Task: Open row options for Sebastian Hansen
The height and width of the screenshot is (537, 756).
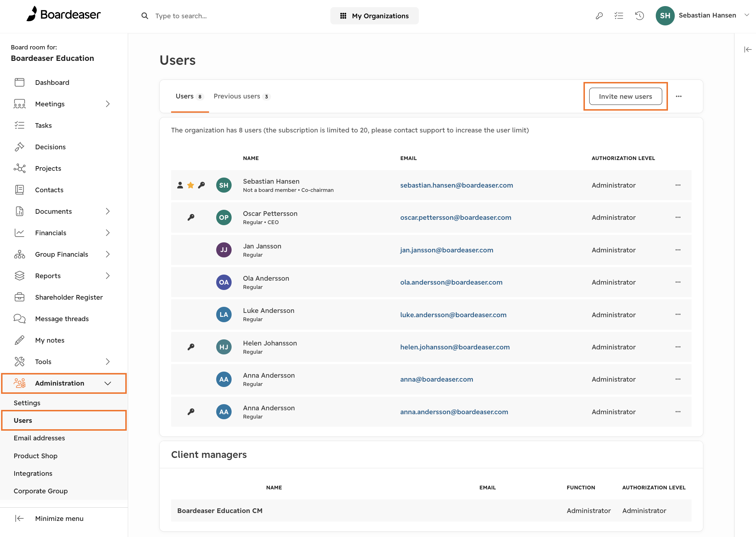Action: (x=678, y=185)
